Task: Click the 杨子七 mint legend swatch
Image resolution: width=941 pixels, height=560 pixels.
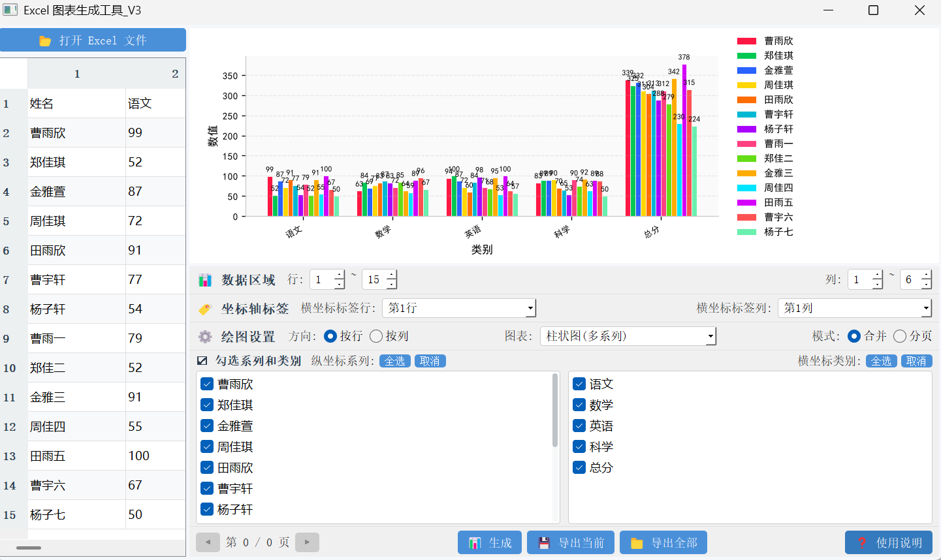Action: 746,232
